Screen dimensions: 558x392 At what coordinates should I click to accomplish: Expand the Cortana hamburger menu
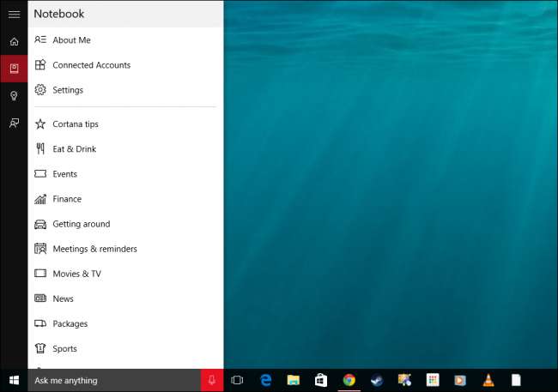[x=14, y=14]
